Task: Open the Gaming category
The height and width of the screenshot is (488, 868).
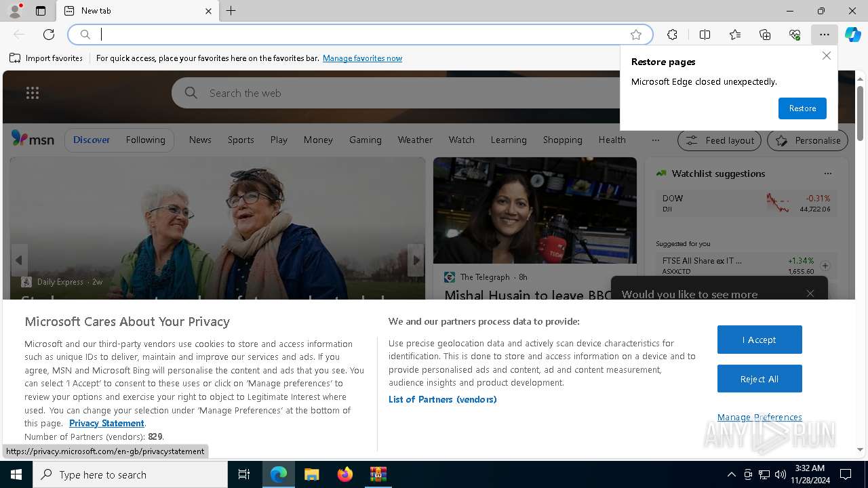Action: click(366, 140)
